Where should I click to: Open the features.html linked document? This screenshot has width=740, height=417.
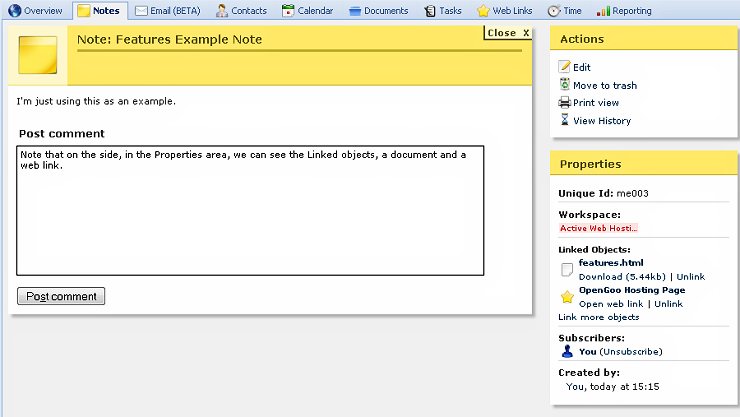coord(611,263)
